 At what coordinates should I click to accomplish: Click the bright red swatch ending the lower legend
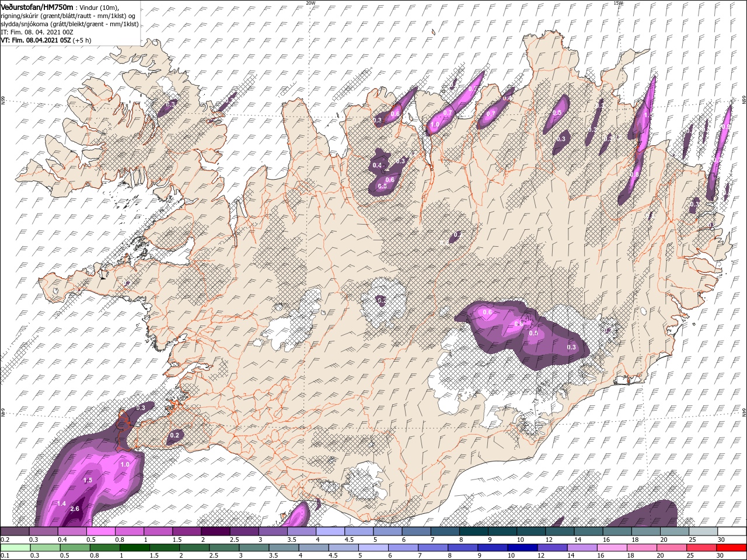point(732,548)
